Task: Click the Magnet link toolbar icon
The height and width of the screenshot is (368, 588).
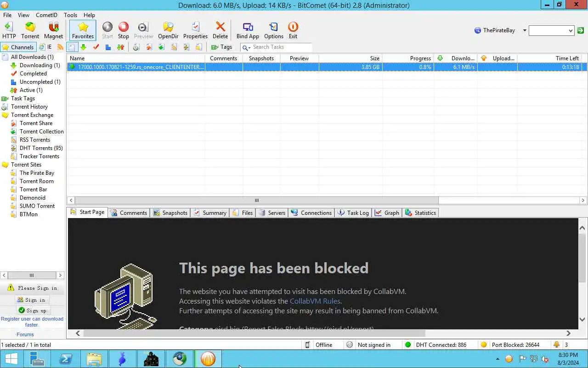Action: click(53, 30)
